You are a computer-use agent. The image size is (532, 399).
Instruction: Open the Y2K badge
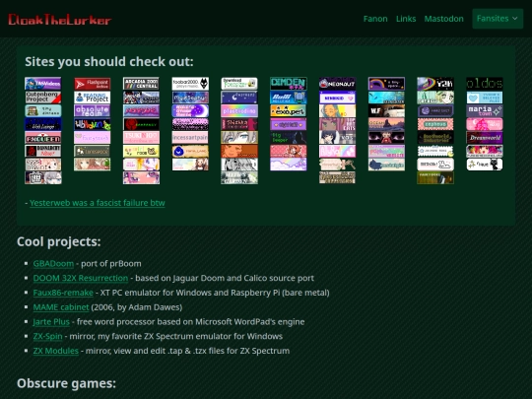click(x=435, y=84)
